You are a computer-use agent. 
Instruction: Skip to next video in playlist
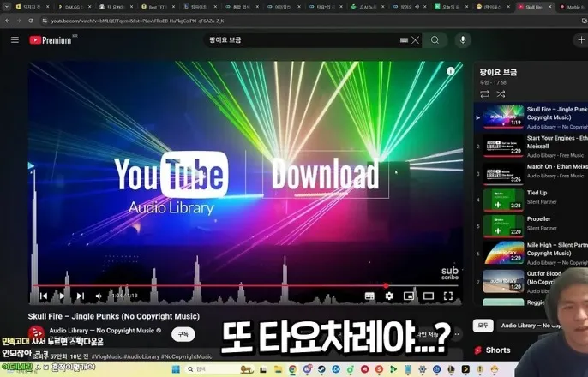point(81,296)
